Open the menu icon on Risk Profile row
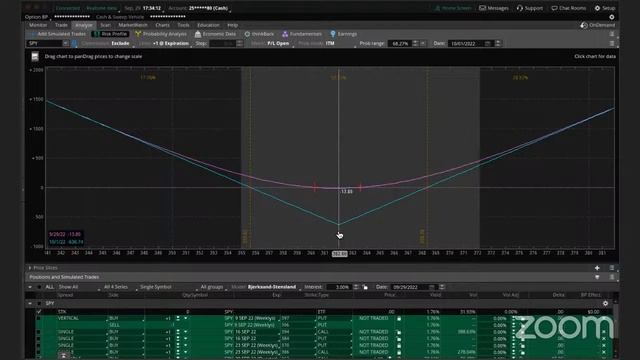The height and width of the screenshot is (360, 640). (x=611, y=34)
